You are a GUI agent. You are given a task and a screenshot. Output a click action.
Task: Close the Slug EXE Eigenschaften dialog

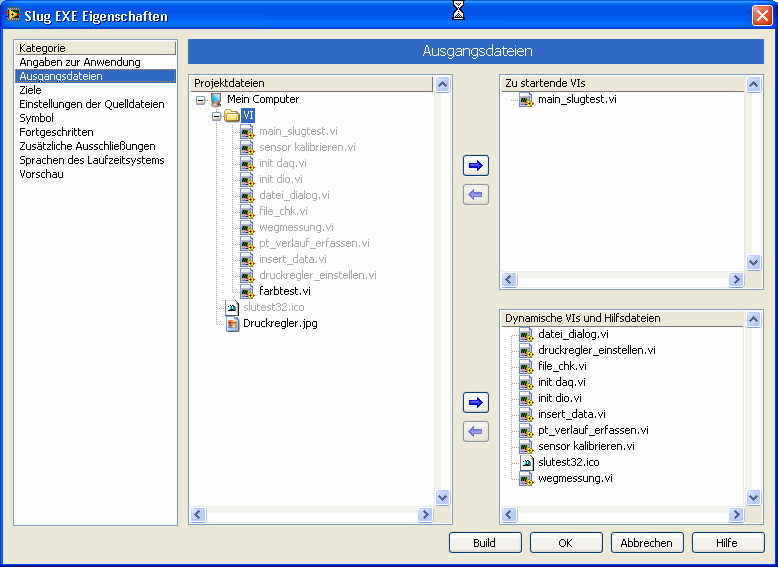tap(762, 15)
